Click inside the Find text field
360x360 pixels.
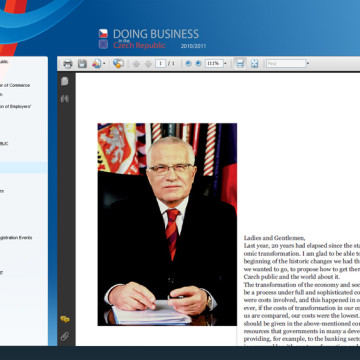(286, 64)
